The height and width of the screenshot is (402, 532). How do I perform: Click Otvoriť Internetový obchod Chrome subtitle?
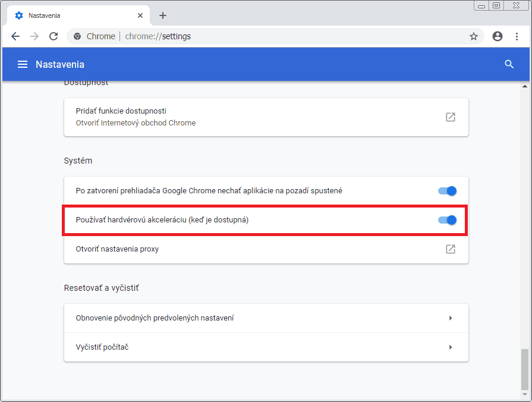click(x=136, y=123)
